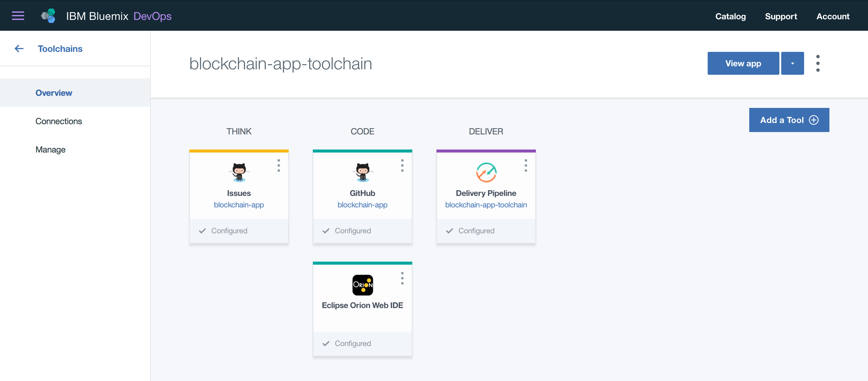The width and height of the screenshot is (868, 381).
Task: Open the hamburger navigation menu
Action: [x=18, y=16]
